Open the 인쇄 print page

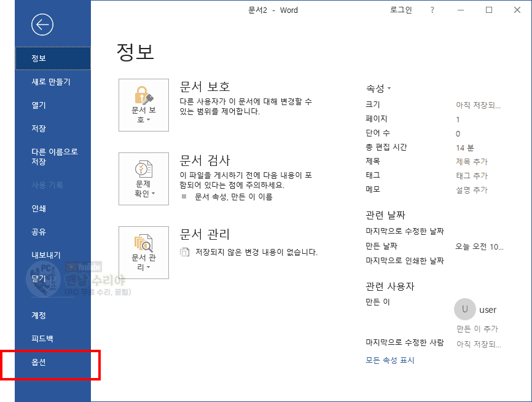point(39,208)
